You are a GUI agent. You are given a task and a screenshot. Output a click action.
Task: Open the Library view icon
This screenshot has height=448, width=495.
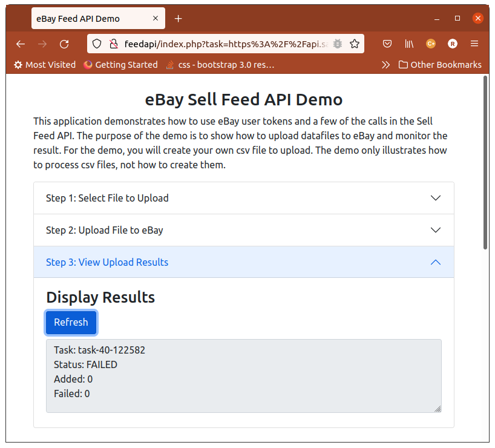pos(409,44)
